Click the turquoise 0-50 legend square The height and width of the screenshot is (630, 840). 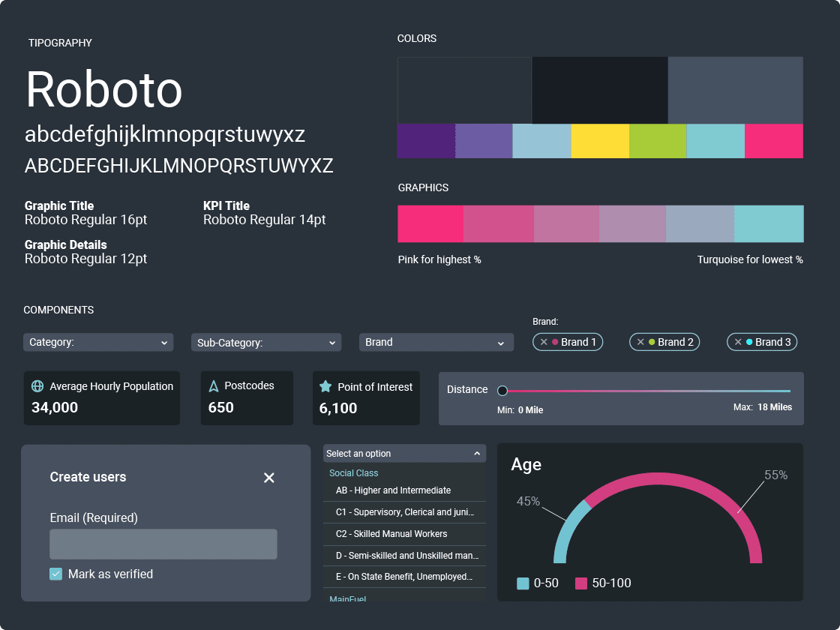[523, 583]
